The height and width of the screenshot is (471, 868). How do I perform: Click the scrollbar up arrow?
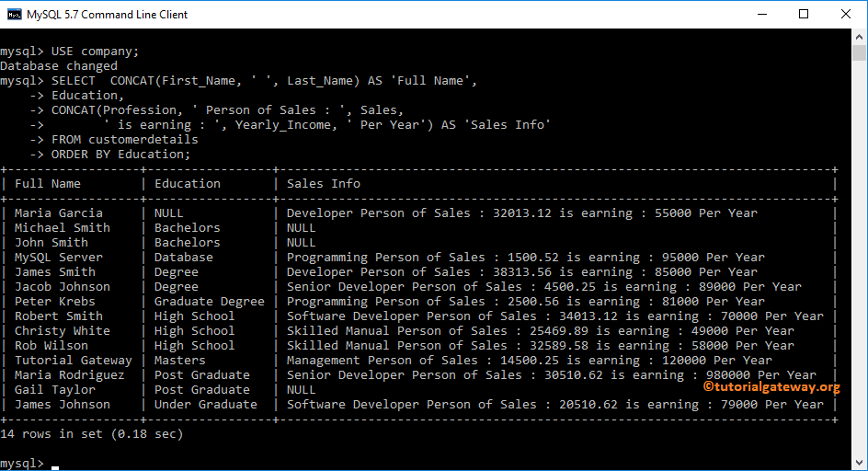[860, 37]
